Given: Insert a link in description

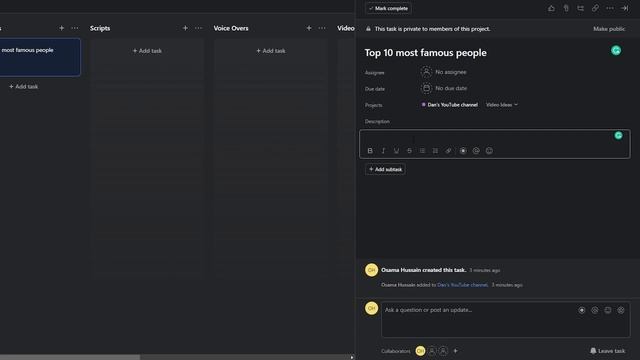Looking at the screenshot, I should [448, 151].
